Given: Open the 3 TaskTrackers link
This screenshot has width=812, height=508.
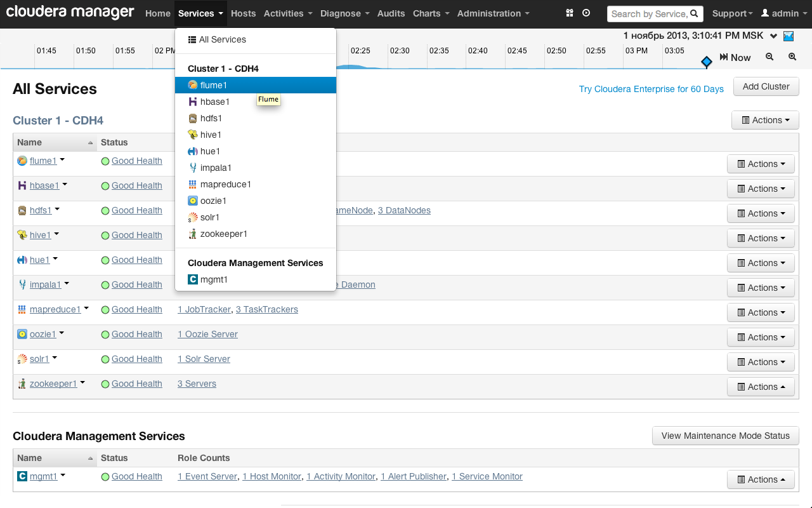Looking at the screenshot, I should (x=267, y=309).
